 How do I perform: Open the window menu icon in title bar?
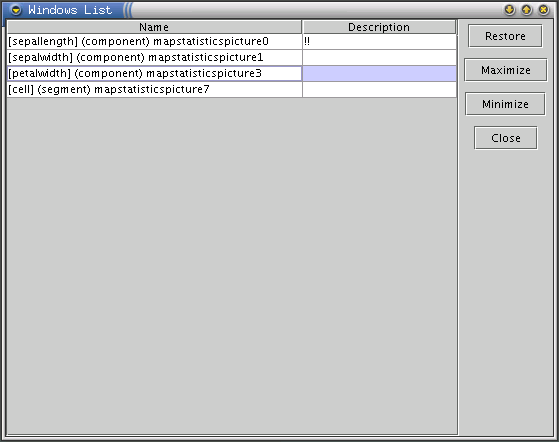[x=16, y=10]
